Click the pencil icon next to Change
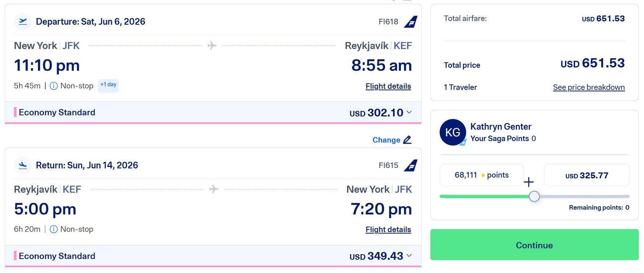The width and height of the screenshot is (644, 273). [407, 140]
